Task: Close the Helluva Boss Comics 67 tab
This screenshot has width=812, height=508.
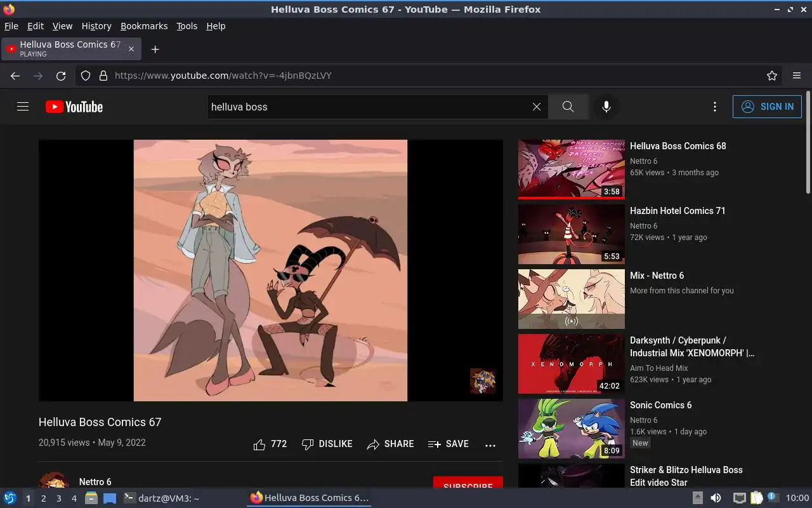Action: 131,49
